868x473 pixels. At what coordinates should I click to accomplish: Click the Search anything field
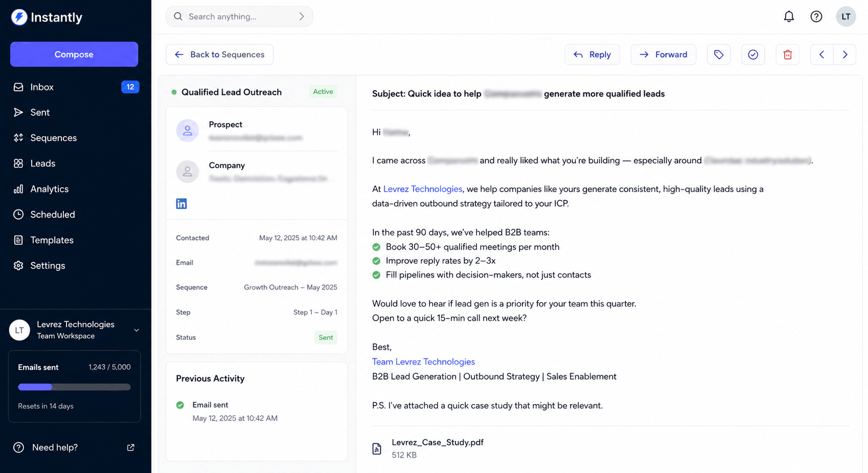(x=239, y=16)
